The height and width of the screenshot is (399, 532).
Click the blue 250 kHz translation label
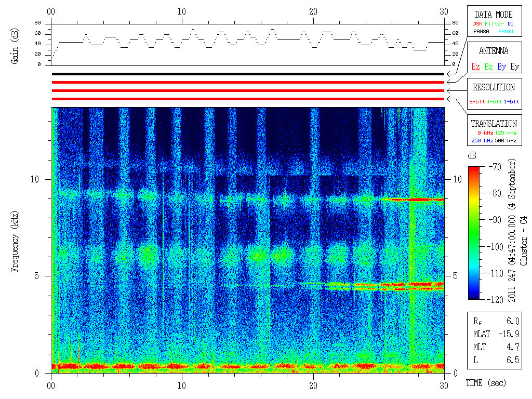point(482,140)
